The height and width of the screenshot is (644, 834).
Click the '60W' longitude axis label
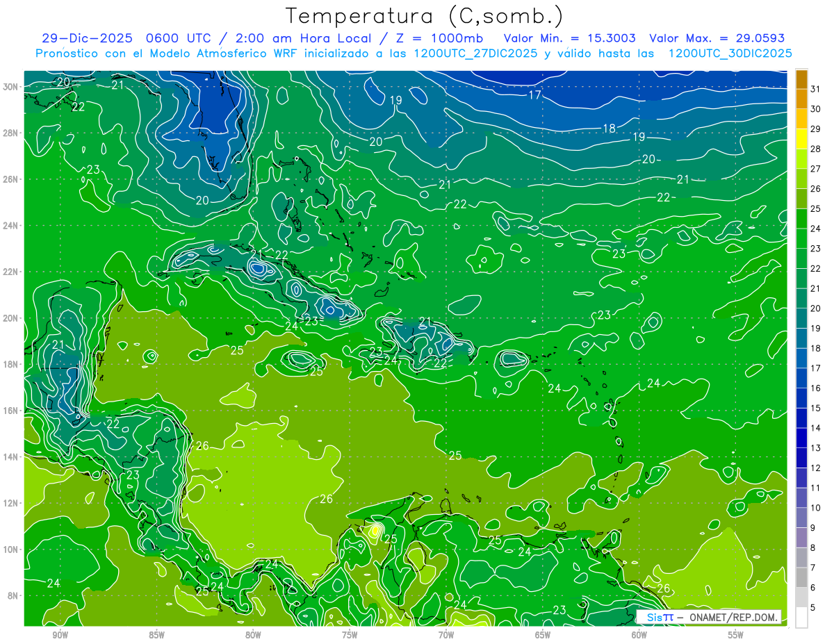(x=639, y=635)
